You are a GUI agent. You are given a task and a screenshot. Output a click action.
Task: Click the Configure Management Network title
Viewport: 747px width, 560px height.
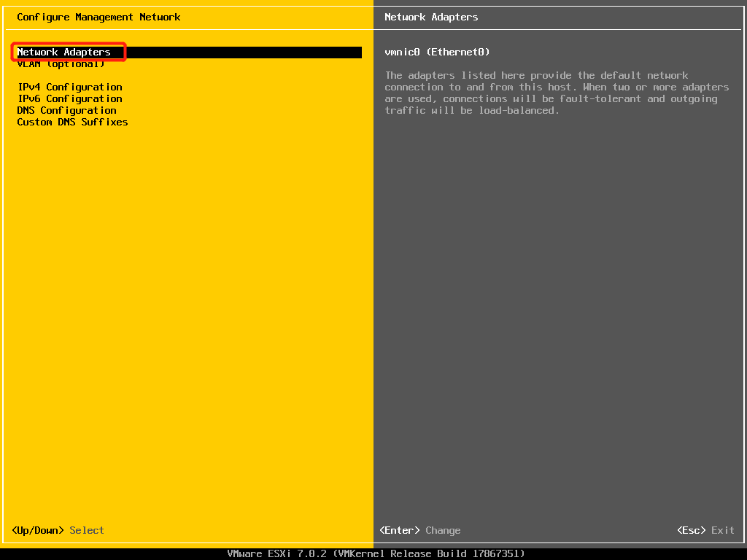(x=98, y=17)
